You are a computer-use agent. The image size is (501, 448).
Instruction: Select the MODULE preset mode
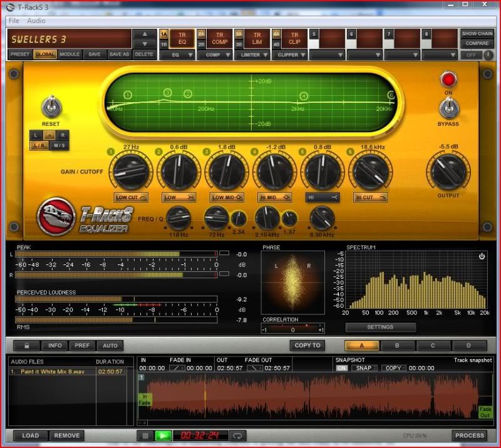(70, 55)
